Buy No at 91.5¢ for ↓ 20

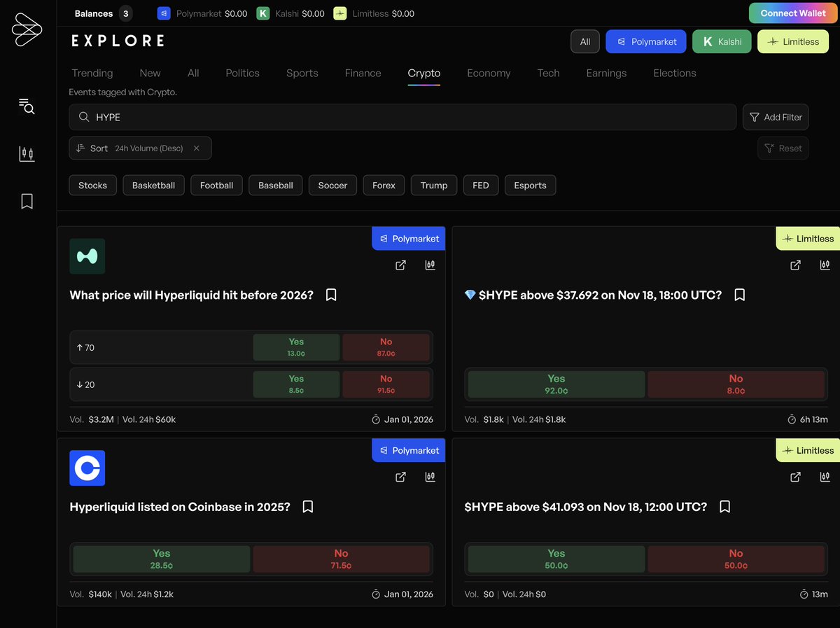(386, 384)
